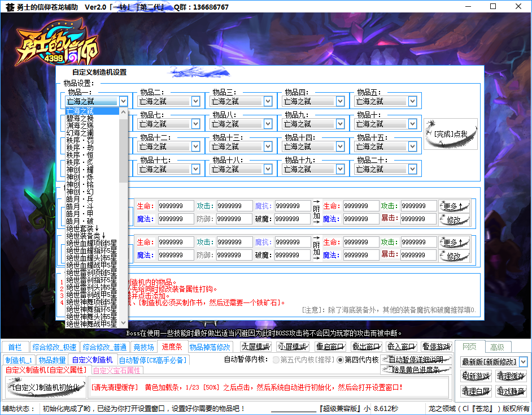Click the 大屏模式 button
Image resolution: width=532 pixels, height=415 pixels.
(x=256, y=347)
